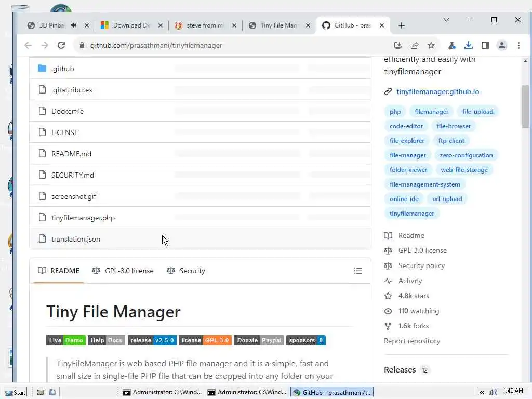Close the Tiny File Manager tab

[308, 25]
